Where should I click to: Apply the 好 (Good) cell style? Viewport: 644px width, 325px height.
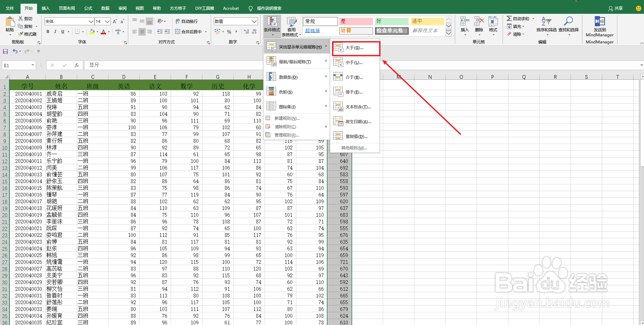tap(392, 21)
